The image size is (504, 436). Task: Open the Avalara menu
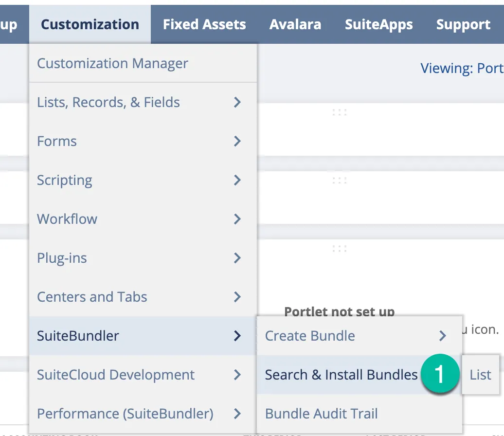[x=295, y=24]
